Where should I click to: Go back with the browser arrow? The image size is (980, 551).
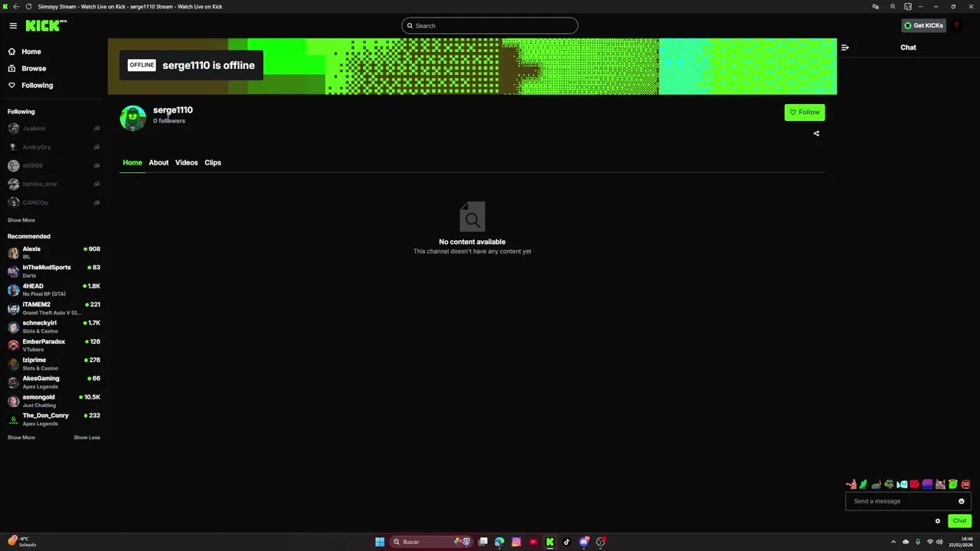[x=16, y=6]
